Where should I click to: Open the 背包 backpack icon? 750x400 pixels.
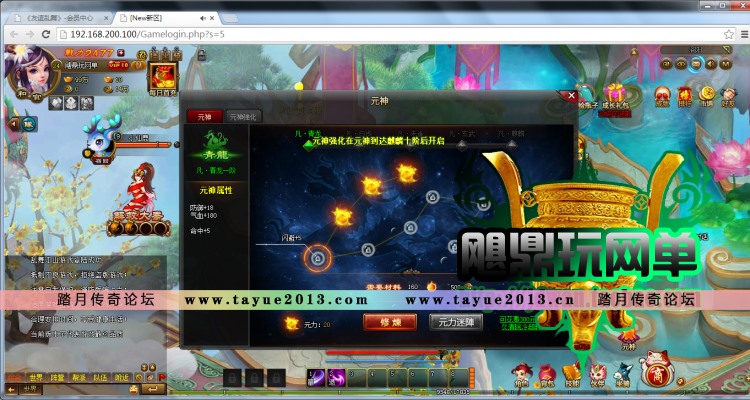coord(547,376)
